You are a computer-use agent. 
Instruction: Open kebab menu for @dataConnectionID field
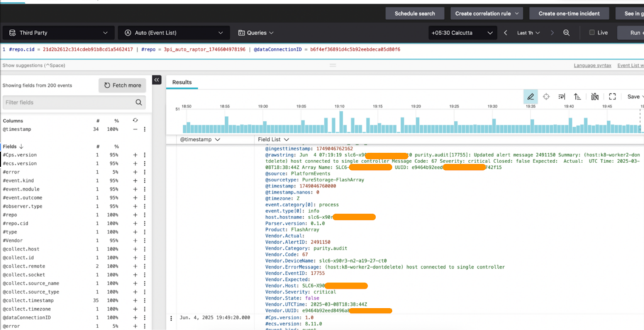coord(145,317)
